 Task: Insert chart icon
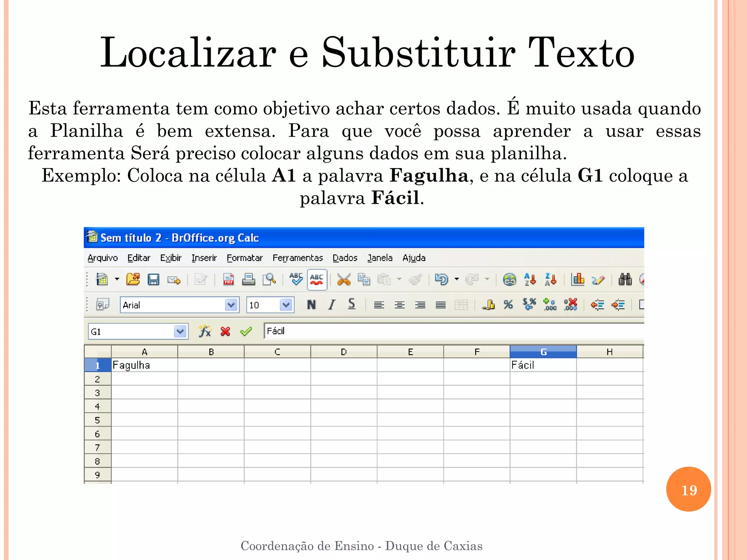pos(578,280)
